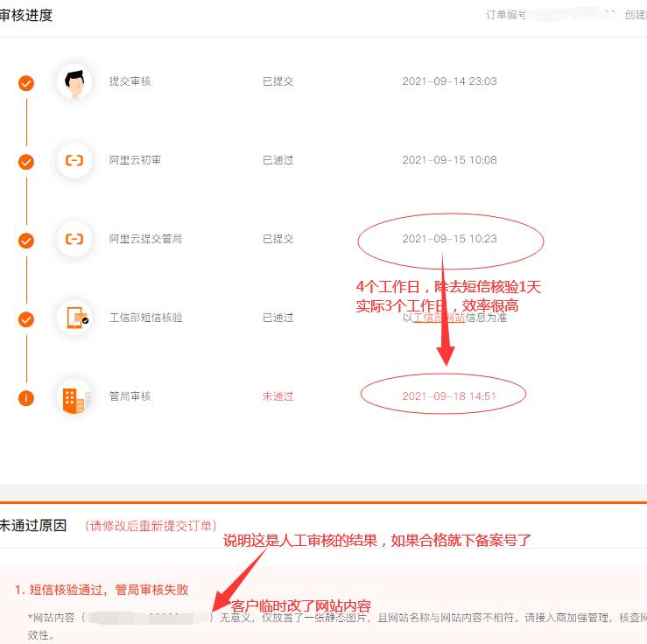This screenshot has height=644, width=647.
Task: Click the orange checkmark beside 阿里云初审
Action: 26,162
